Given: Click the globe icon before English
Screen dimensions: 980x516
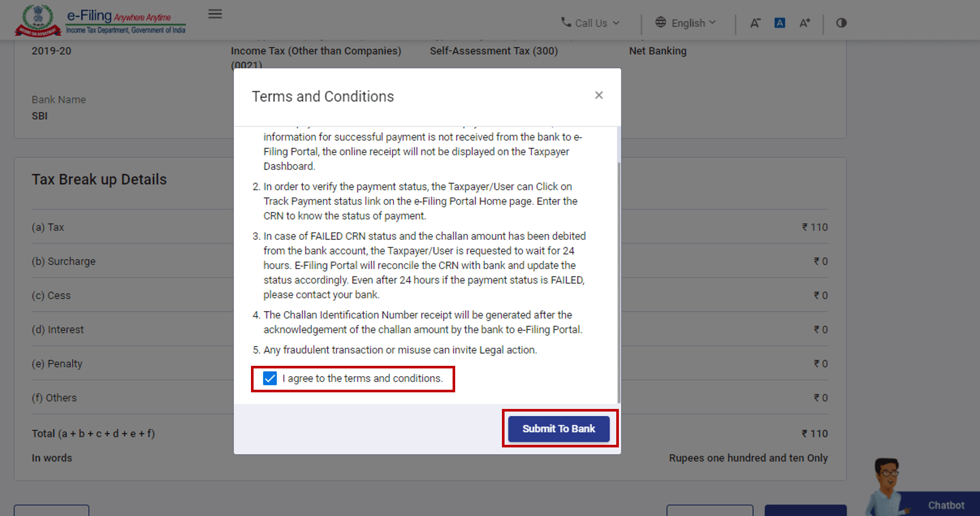Looking at the screenshot, I should point(661,22).
